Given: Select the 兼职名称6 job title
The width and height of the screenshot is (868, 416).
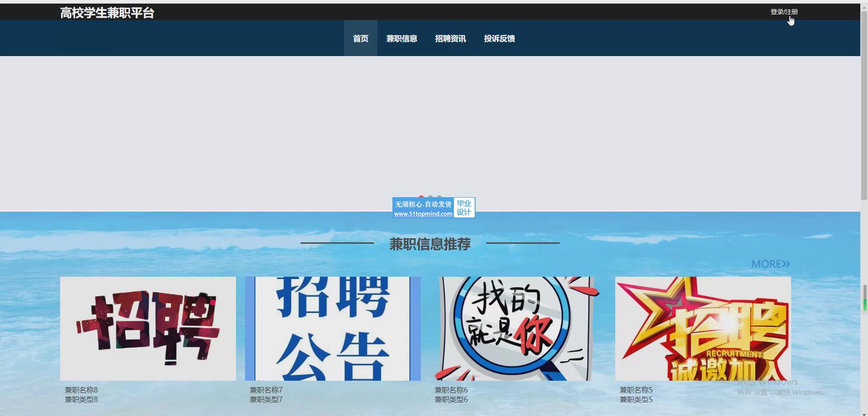Looking at the screenshot, I should (x=451, y=390).
